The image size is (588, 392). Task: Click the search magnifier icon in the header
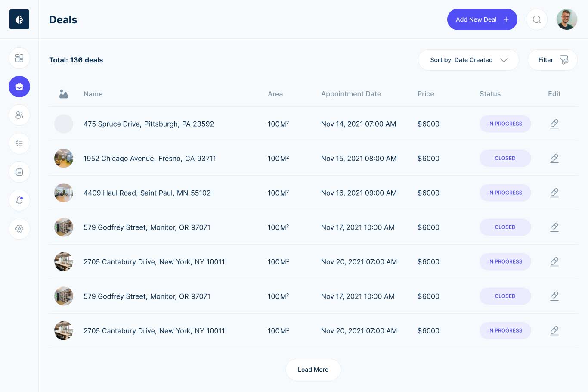coord(537,19)
